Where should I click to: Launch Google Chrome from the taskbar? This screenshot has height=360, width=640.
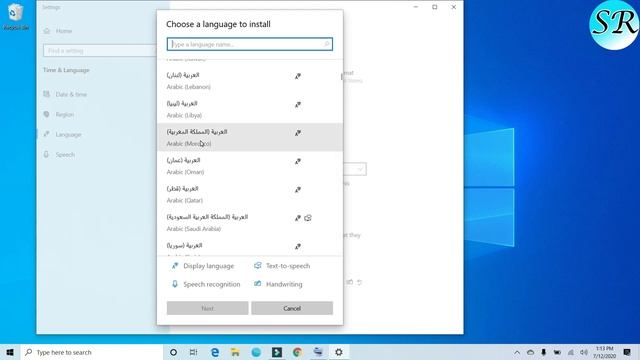[298, 352]
